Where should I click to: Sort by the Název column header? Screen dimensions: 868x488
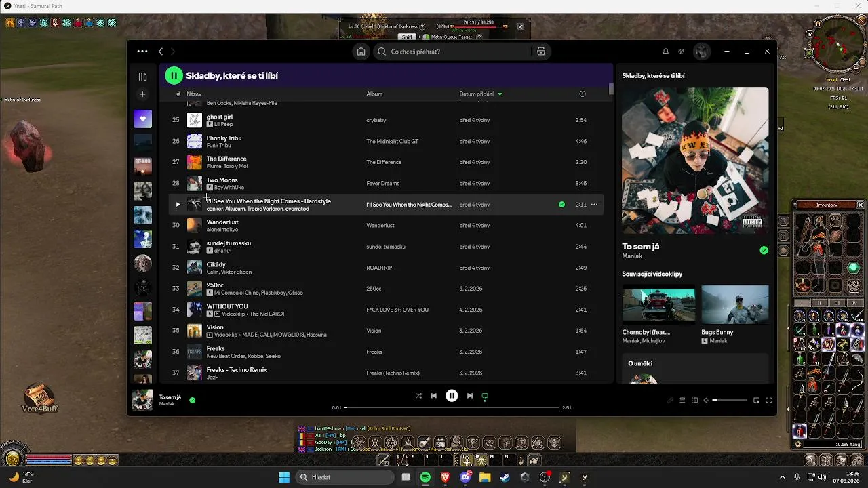[x=194, y=94]
